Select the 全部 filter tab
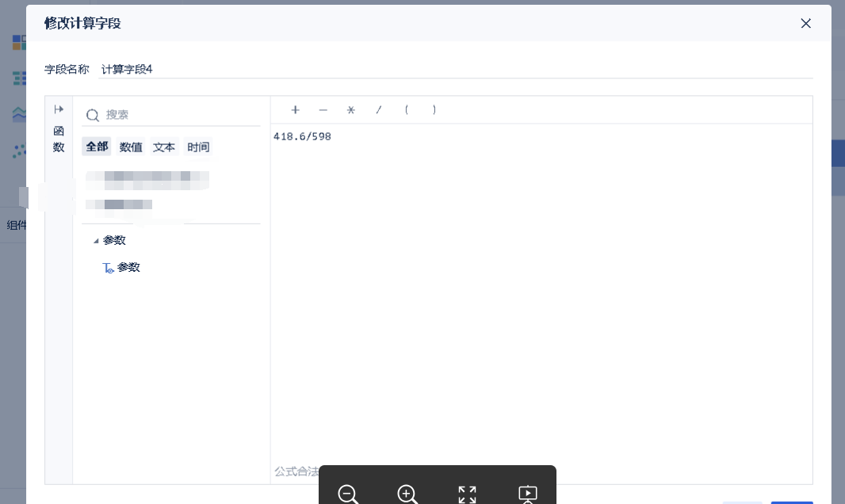 [x=97, y=147]
